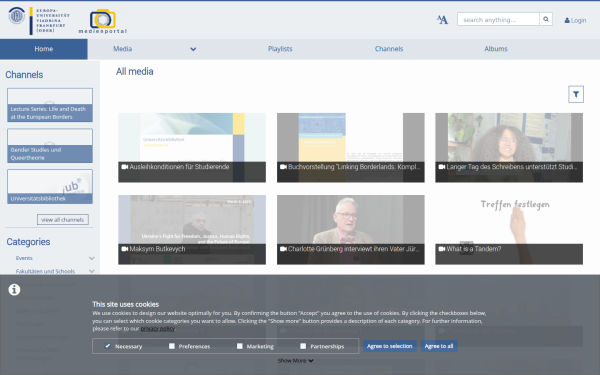Viewport: 600px width, 375px height.
Task: Enable the Preferences cookies checkbox
Action: tap(172, 346)
